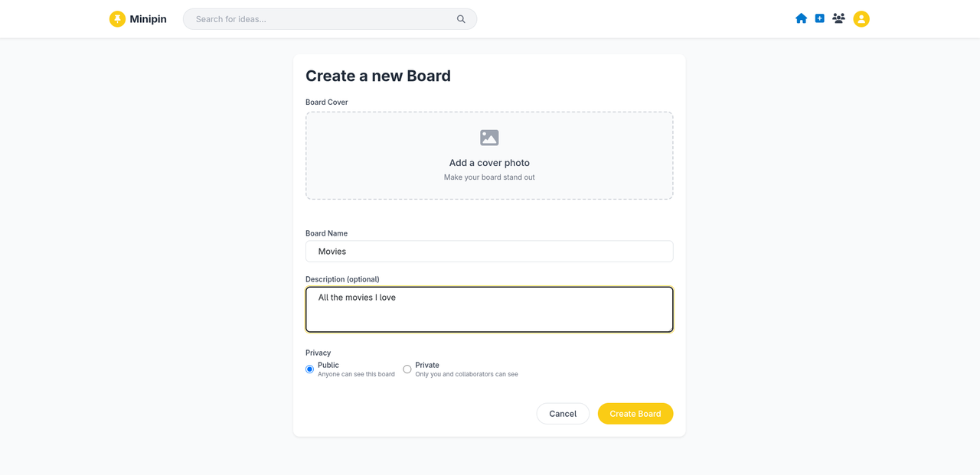Click the Cancel button
Viewport: 980px width, 475px height.
click(563, 414)
